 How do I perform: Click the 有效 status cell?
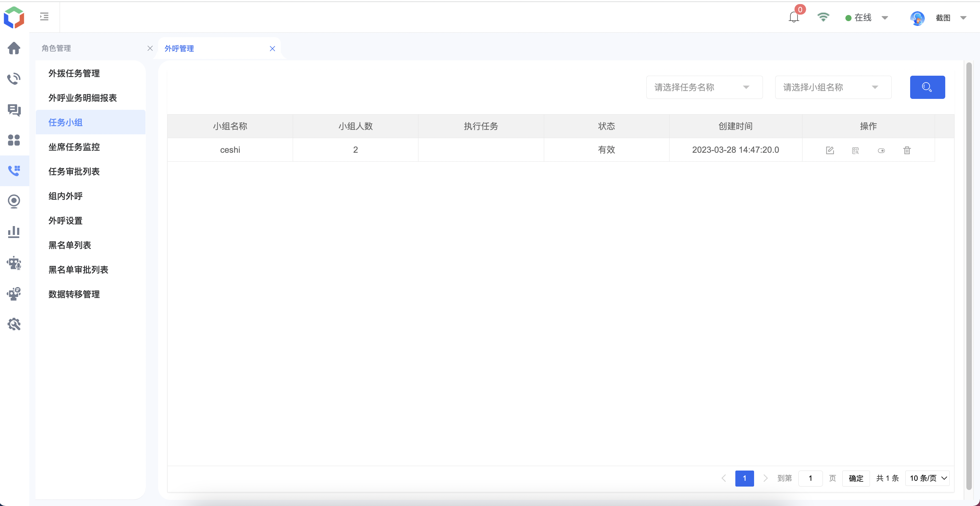[607, 150]
